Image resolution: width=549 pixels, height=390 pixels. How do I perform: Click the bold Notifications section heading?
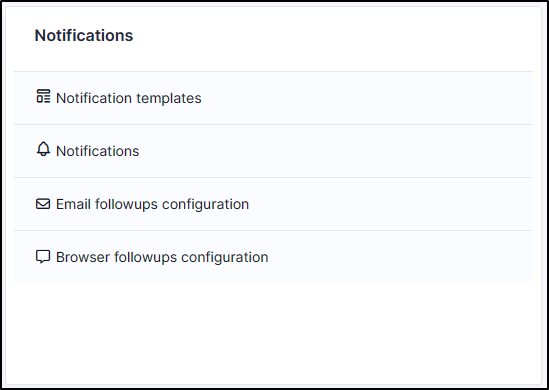pos(84,35)
